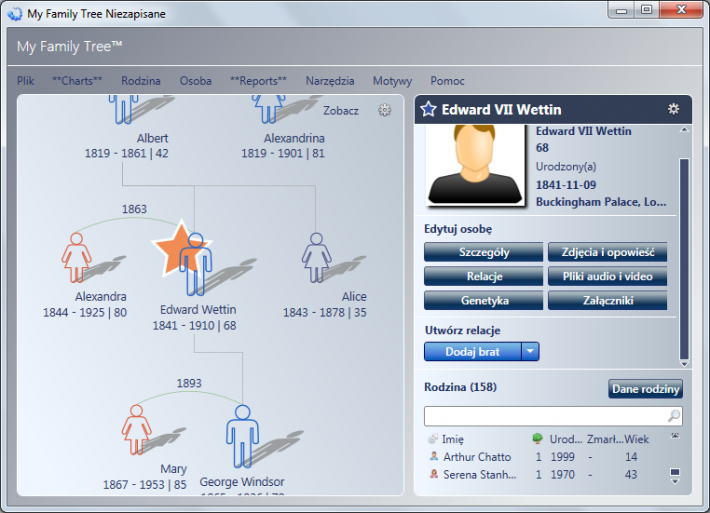710x513 pixels.
Task: Click the details panel vertical scrollbar thumb
Action: (x=684, y=259)
